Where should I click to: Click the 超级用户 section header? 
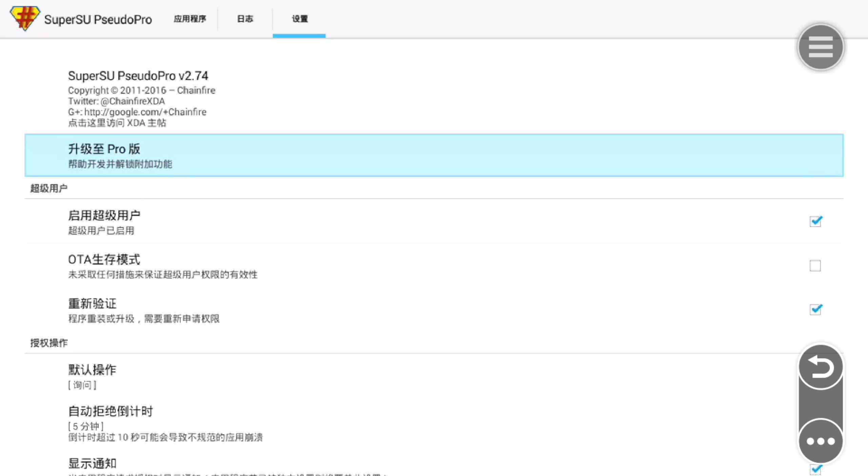pyautogui.click(x=49, y=188)
